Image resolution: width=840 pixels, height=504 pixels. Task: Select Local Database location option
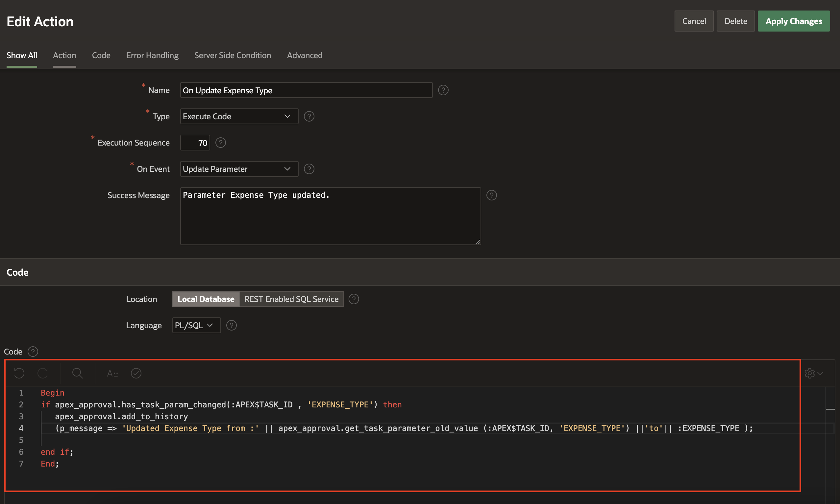[206, 299]
